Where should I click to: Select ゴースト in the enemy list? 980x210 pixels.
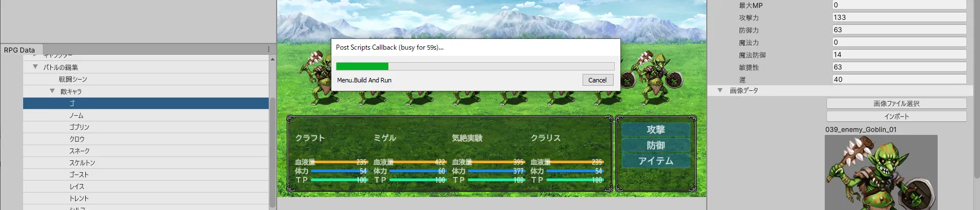[x=146, y=174]
